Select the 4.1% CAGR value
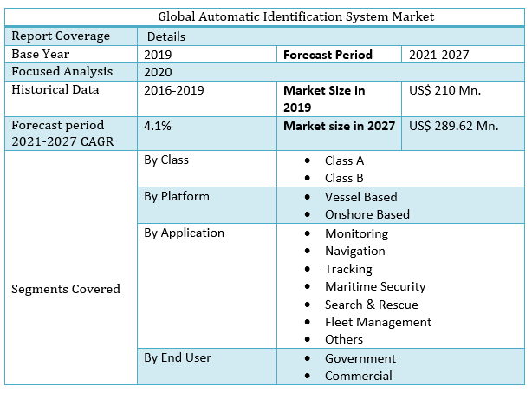Screen dimensions: 532x393 [x=158, y=126]
